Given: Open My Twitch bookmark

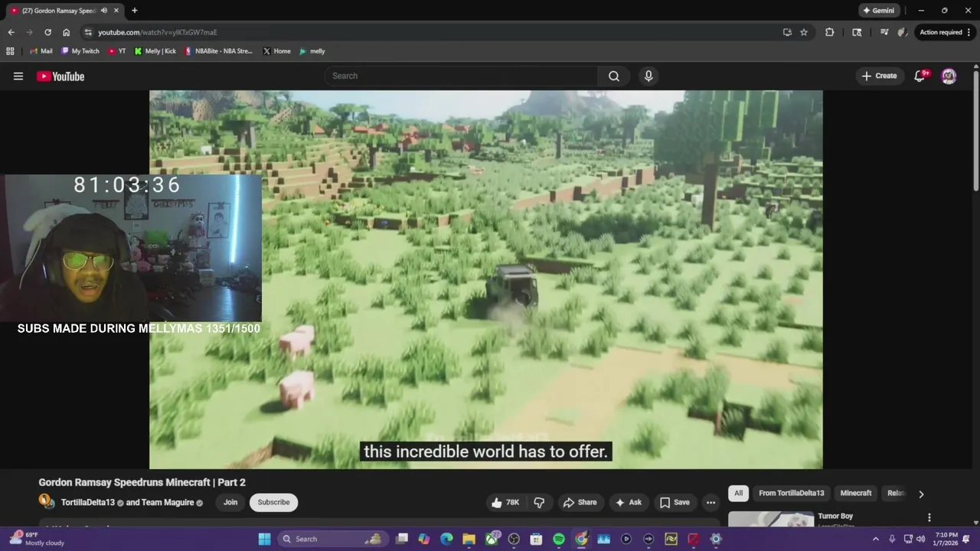Looking at the screenshot, I should tap(80, 51).
